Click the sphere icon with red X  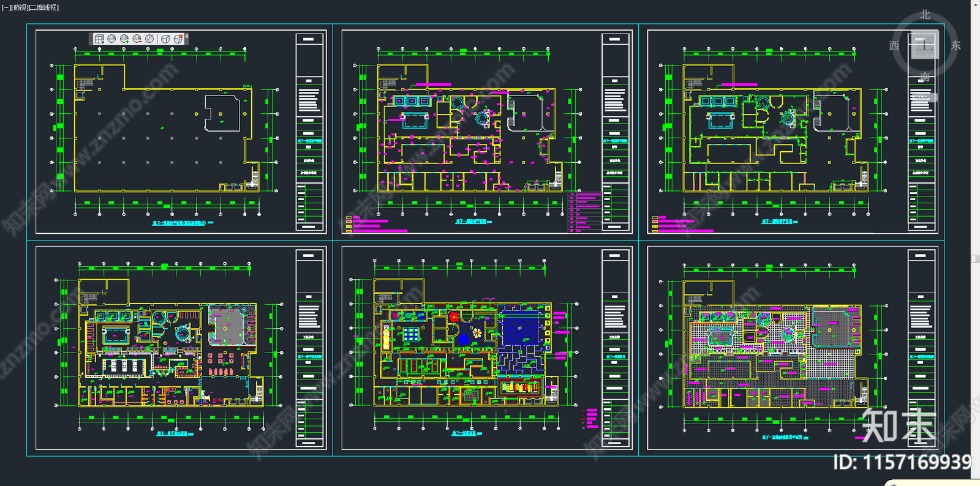click(x=178, y=39)
